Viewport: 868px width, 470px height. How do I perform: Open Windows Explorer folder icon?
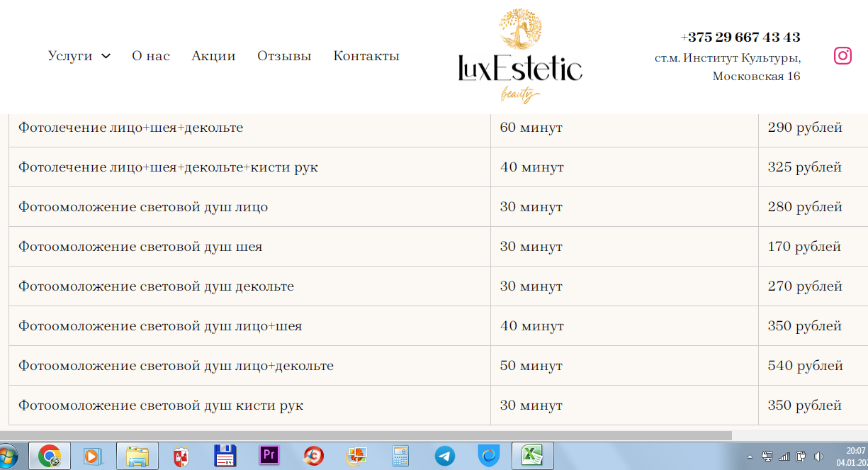[137, 456]
